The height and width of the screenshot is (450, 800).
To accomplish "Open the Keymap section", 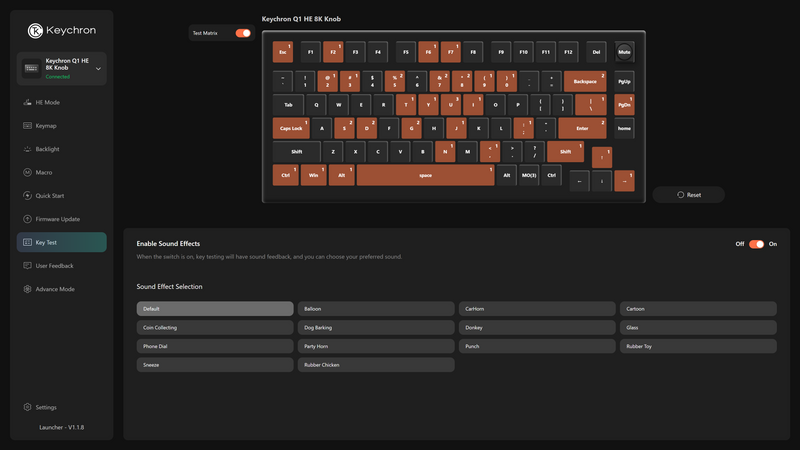I will click(x=62, y=126).
